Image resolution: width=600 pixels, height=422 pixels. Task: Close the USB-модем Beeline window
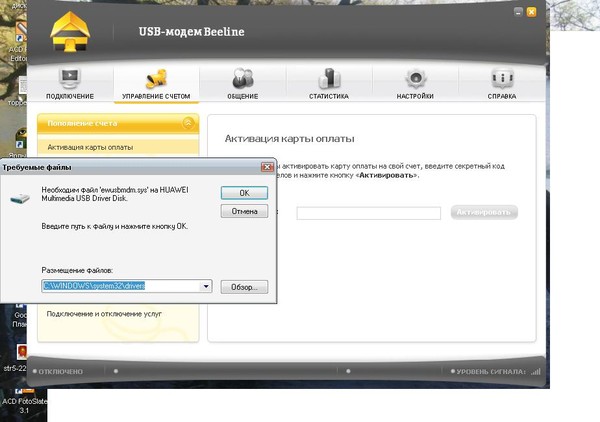[x=532, y=12]
